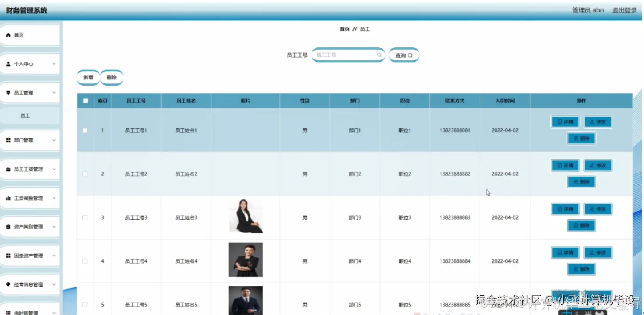644x315 pixels.
Task: Open 详情 for 员工姓名2
Action: pos(565,165)
